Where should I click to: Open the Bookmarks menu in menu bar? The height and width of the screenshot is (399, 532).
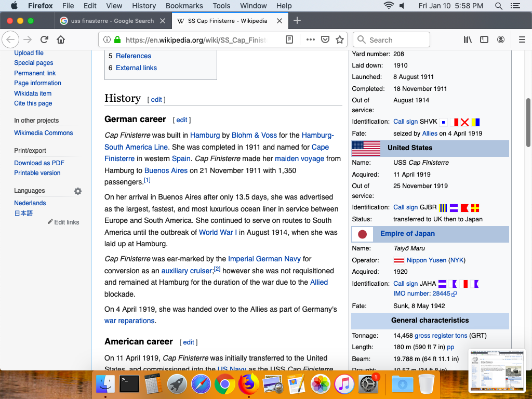coord(184,6)
